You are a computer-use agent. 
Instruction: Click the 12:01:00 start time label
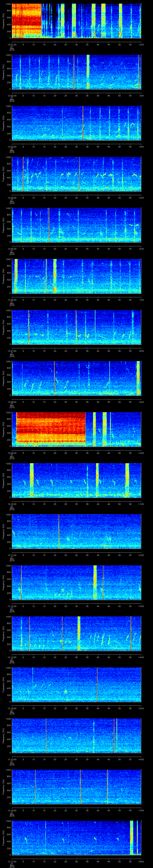click(12, 44)
